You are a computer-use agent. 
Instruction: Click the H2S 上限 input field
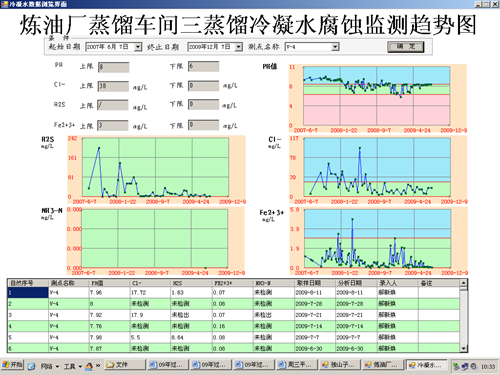pos(113,105)
